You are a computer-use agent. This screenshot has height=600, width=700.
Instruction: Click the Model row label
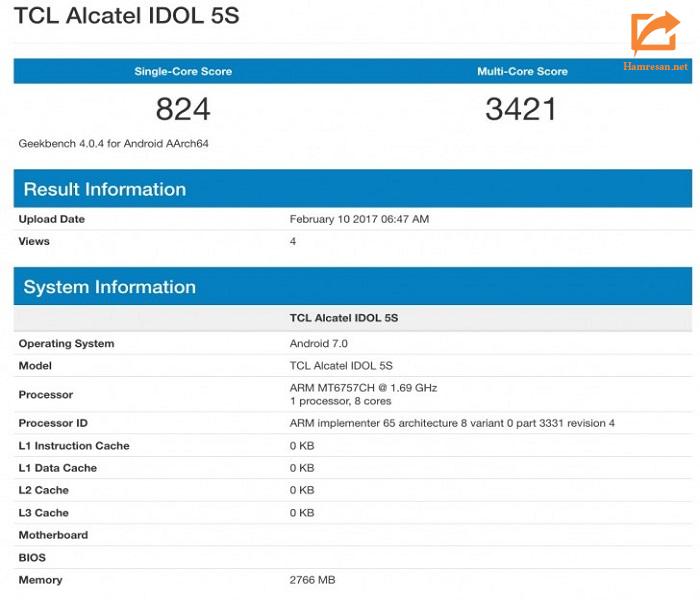[35, 366]
